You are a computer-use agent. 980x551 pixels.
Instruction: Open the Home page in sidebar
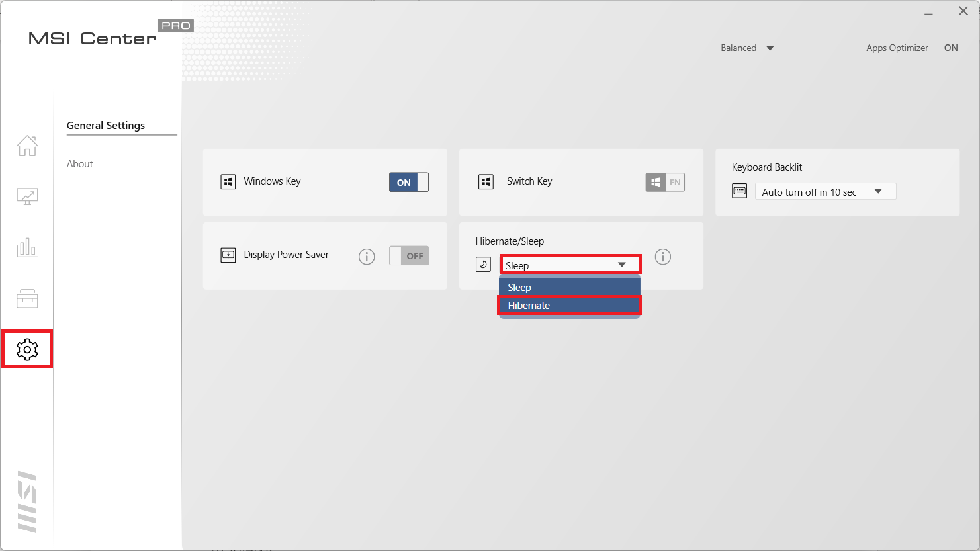pos(27,146)
